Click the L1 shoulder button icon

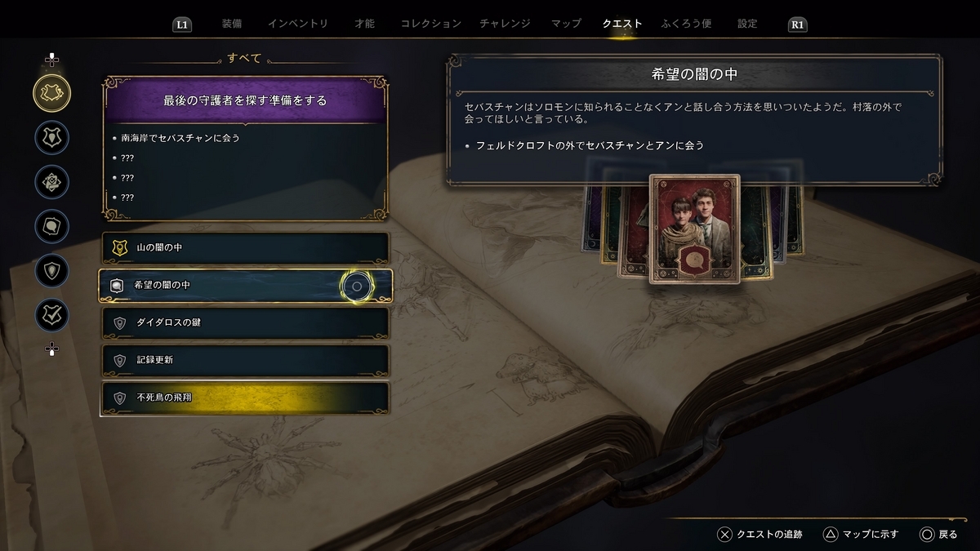(182, 24)
